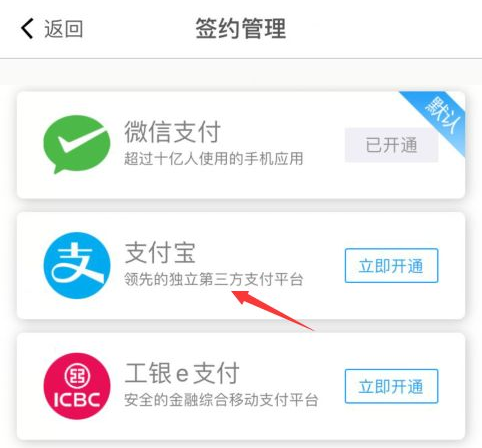Image resolution: width=482 pixels, height=448 pixels.
Task: Activate 工银e支付 with 立即开通 button
Action: [x=391, y=386]
